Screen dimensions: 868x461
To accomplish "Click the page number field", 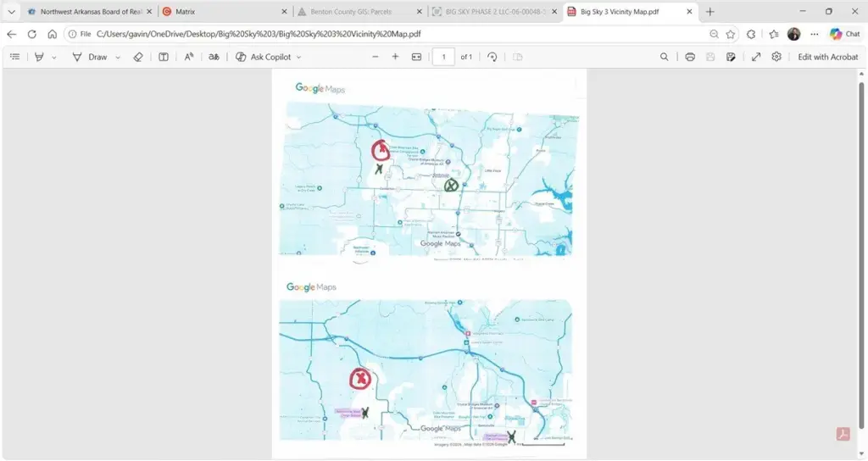I will click(x=443, y=57).
